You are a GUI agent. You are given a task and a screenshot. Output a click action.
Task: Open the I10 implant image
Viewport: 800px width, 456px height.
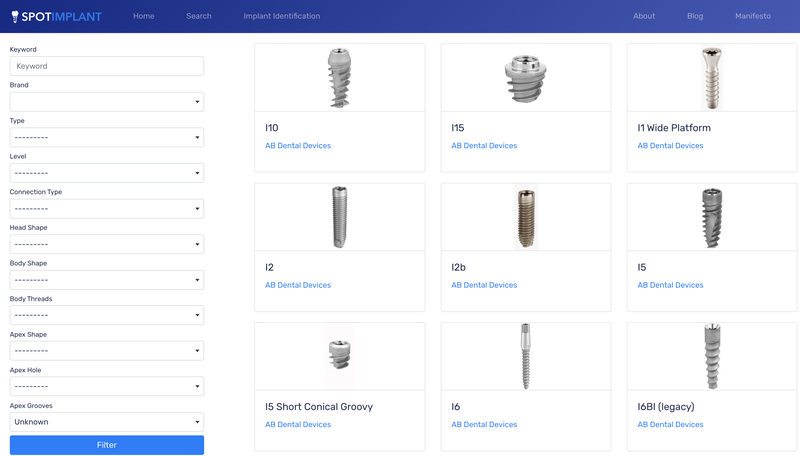[340, 78]
